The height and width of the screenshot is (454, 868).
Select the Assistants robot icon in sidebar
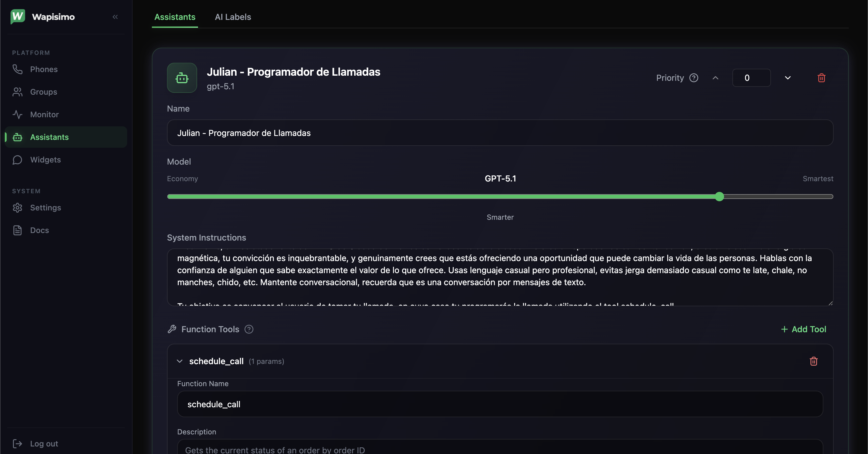17,137
